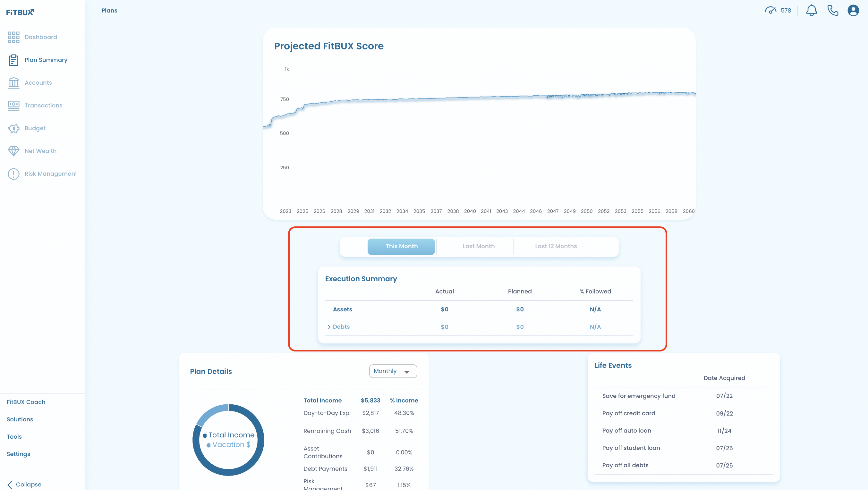
Task: Open FitBUX Coach link
Action: (x=26, y=402)
